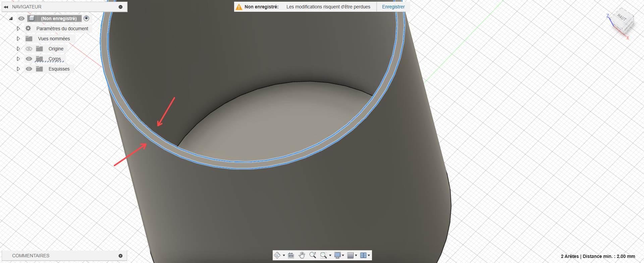Select the Zoom magnifier tool

click(313, 255)
